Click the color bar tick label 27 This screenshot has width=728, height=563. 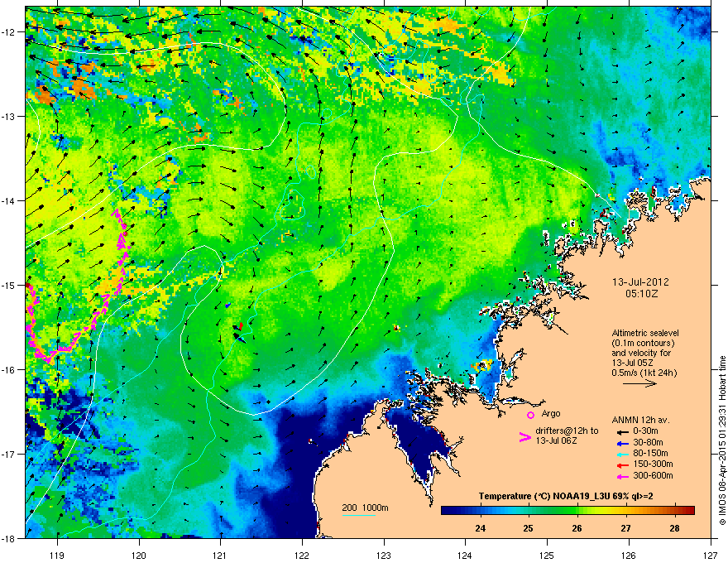(626, 528)
